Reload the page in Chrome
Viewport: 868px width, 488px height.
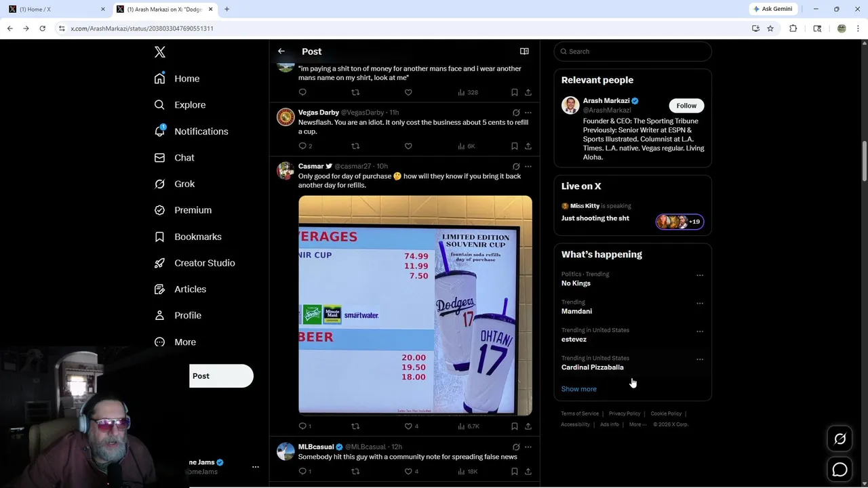42,28
